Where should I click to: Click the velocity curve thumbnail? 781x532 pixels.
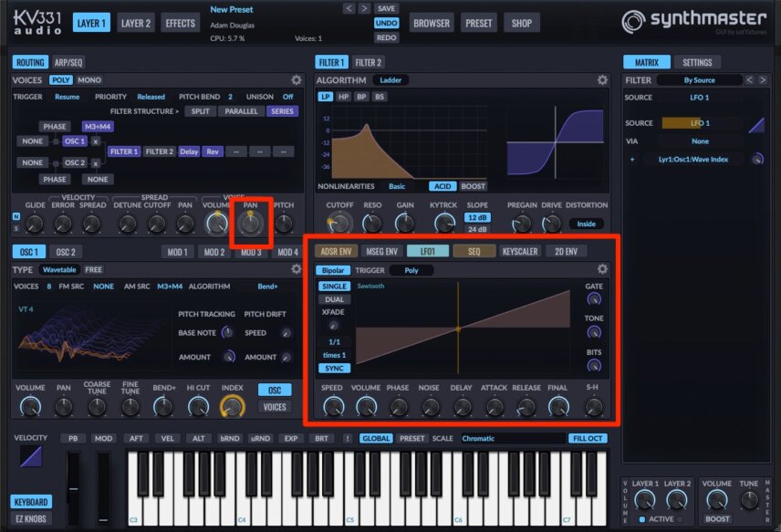pos(31,456)
